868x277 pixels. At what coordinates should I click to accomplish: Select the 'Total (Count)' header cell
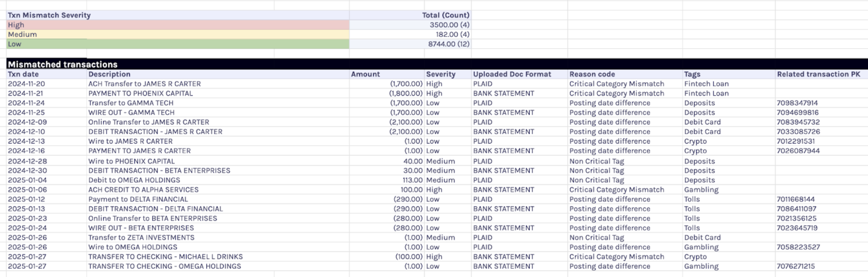tap(410, 15)
